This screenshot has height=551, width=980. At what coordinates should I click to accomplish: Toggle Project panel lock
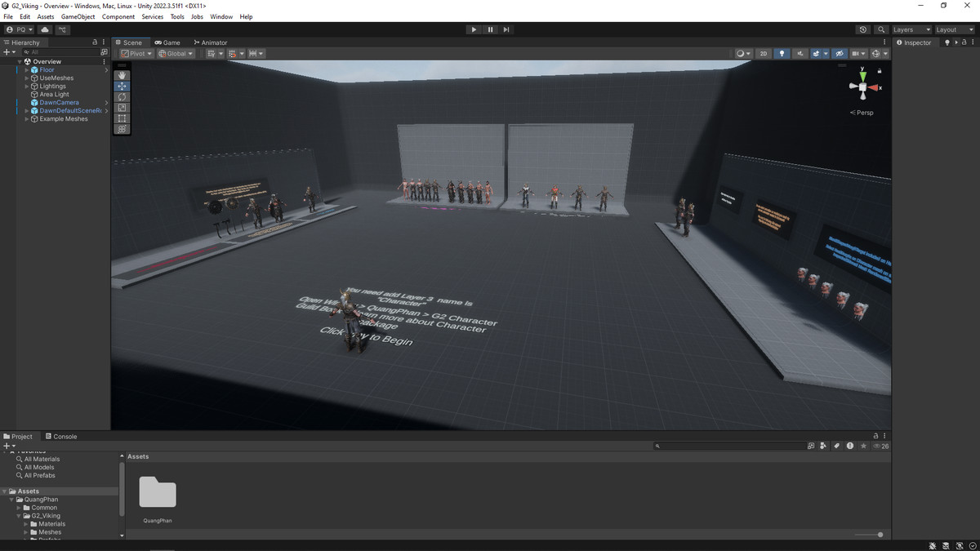click(876, 436)
